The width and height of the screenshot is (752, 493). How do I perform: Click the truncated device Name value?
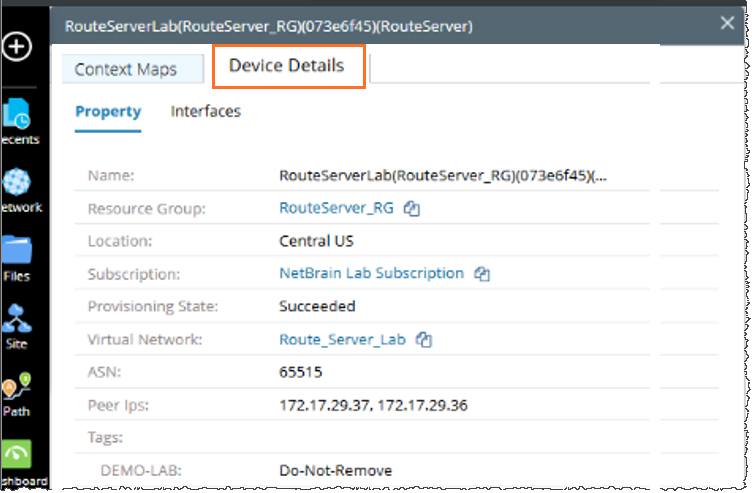coord(442,176)
